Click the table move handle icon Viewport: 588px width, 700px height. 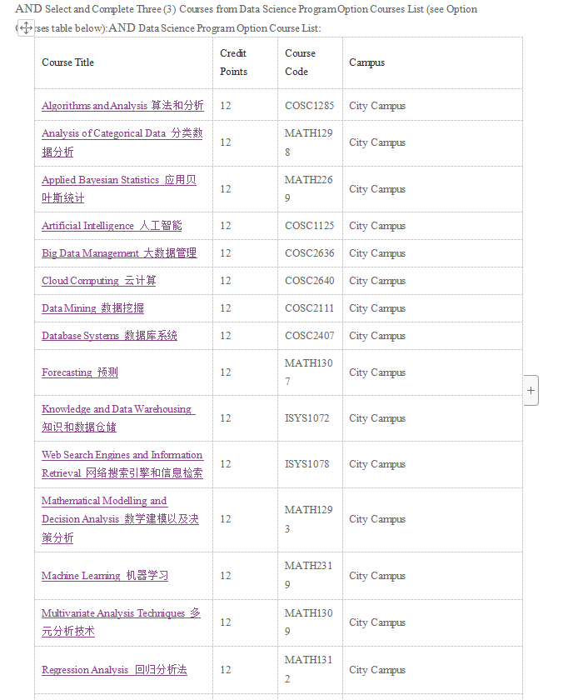26,27
